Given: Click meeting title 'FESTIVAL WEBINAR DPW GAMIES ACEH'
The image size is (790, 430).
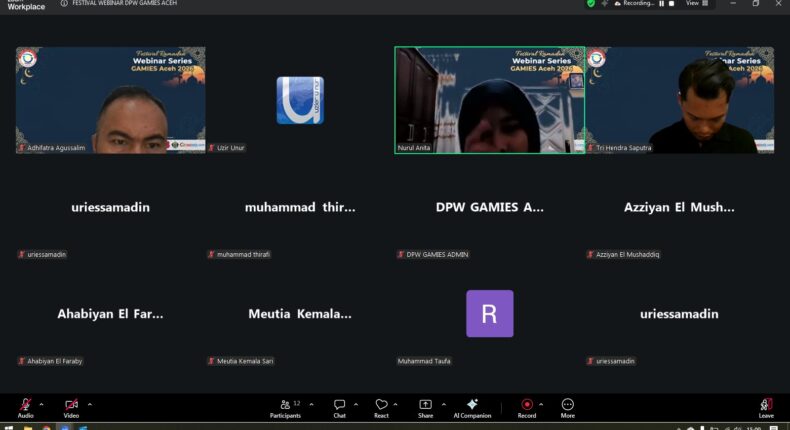Looking at the screenshot, I should [124, 3].
